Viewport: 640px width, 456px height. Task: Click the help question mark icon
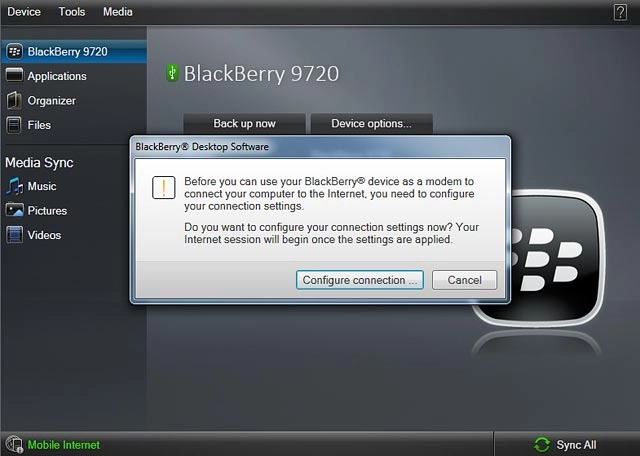click(620, 12)
